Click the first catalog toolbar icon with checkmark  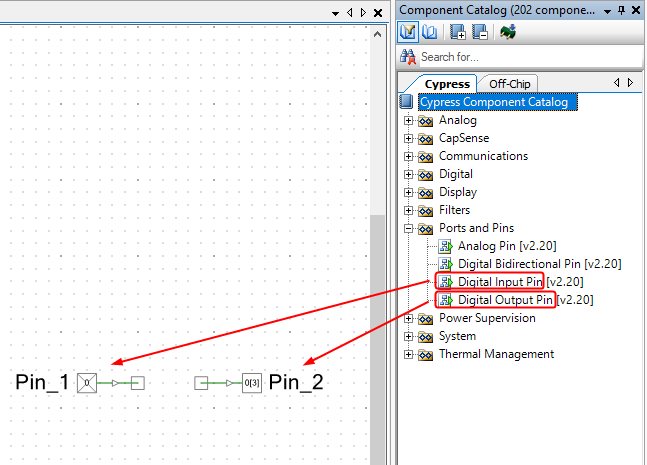pyautogui.click(x=408, y=33)
